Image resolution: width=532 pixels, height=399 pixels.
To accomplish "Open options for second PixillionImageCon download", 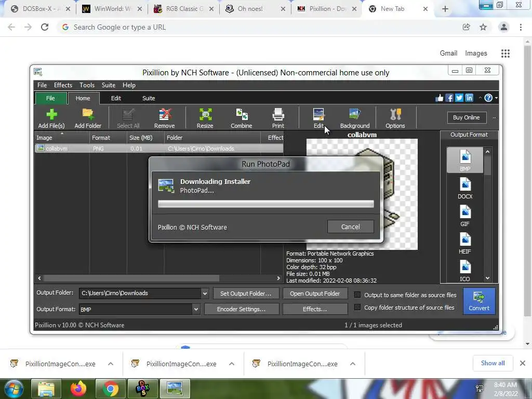I will [x=232, y=364].
